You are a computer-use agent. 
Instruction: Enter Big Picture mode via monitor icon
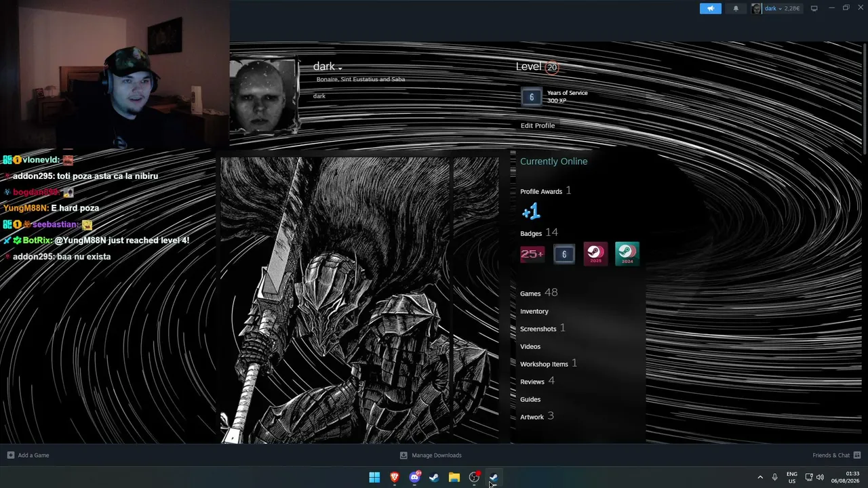(x=814, y=9)
